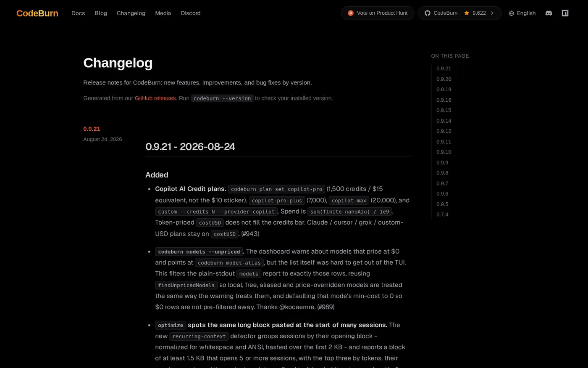Click the optimize code snippet
588x368 pixels.
[171, 325]
